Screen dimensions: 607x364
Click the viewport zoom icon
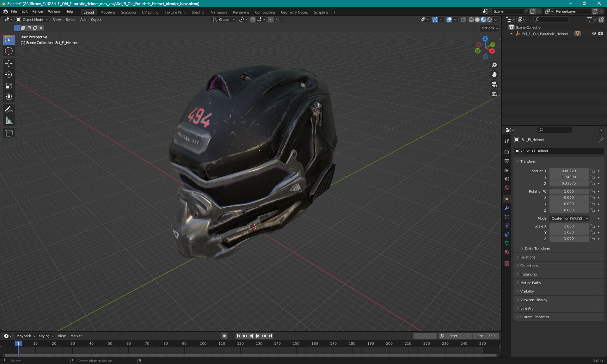[494, 65]
